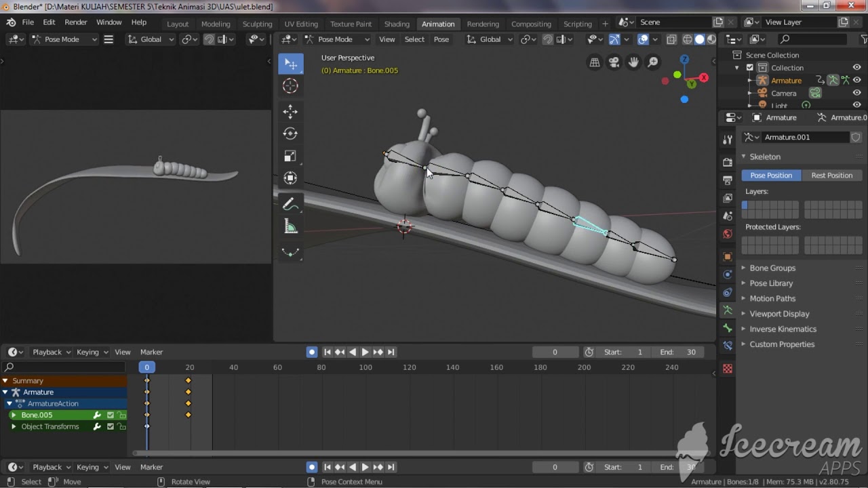Click the zoom view magnifier icon

tap(653, 62)
